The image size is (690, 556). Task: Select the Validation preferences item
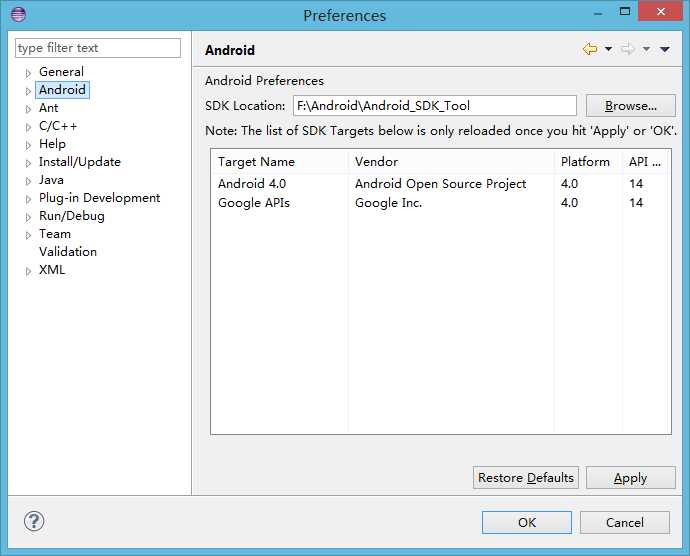[68, 252]
